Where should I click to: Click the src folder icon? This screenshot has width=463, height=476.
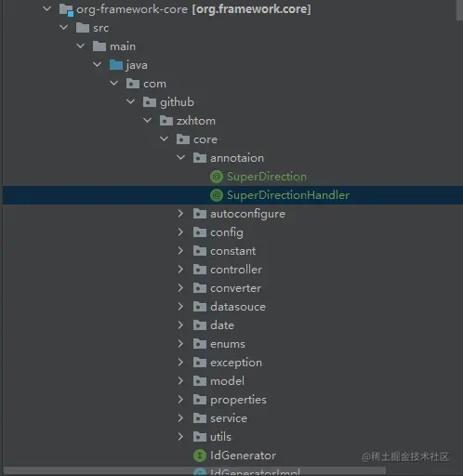tap(83, 28)
